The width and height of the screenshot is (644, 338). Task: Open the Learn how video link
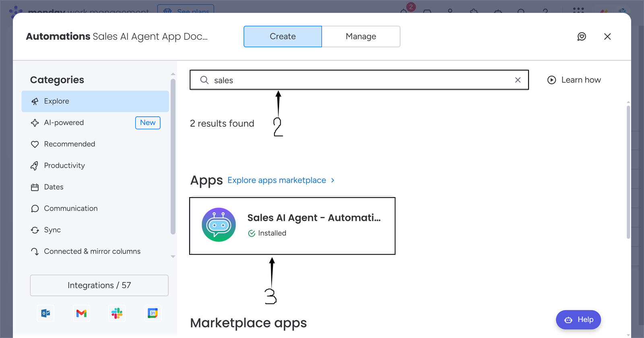pyautogui.click(x=574, y=80)
